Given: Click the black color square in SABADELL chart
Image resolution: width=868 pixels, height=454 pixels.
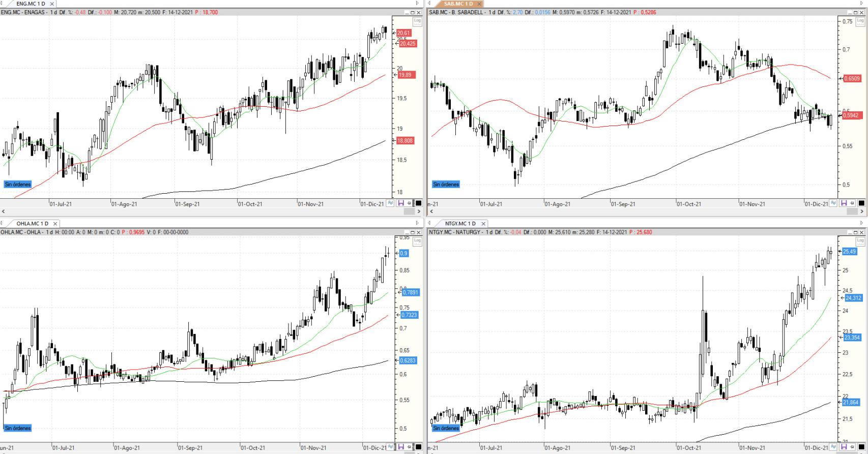Looking at the screenshot, I should click(861, 203).
